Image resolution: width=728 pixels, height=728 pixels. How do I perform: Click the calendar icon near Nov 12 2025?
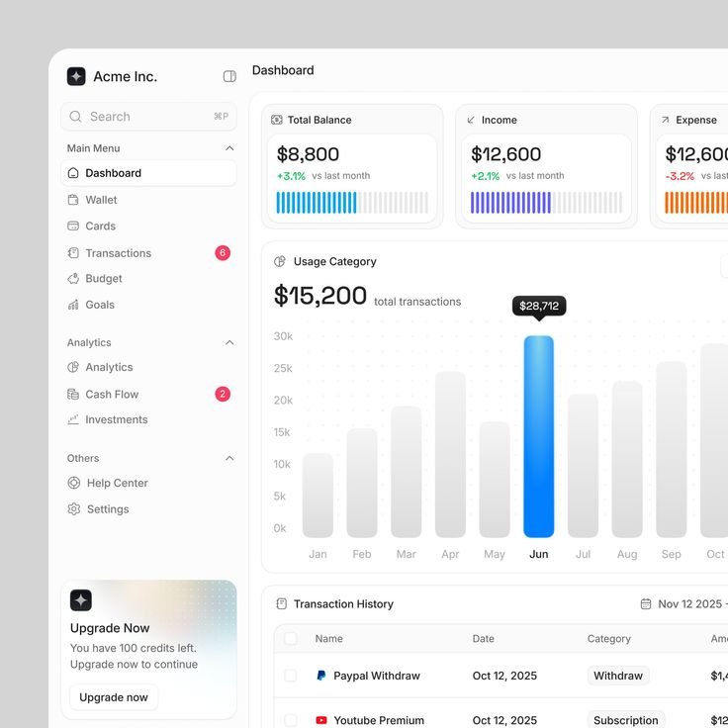(645, 603)
